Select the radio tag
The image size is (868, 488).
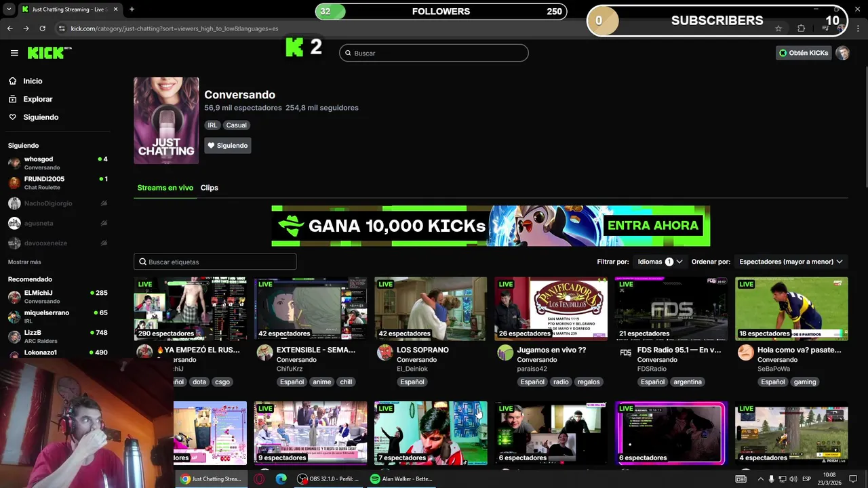point(561,382)
